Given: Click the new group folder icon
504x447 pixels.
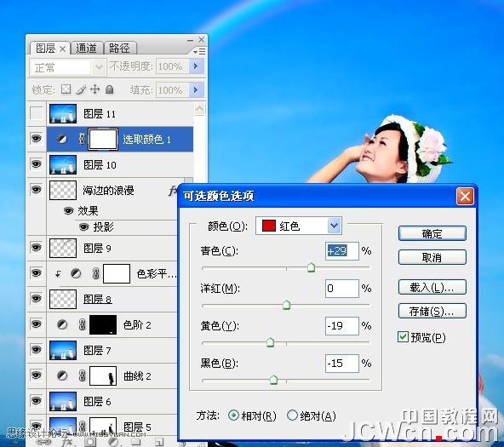Looking at the screenshot, I should [x=135, y=442].
